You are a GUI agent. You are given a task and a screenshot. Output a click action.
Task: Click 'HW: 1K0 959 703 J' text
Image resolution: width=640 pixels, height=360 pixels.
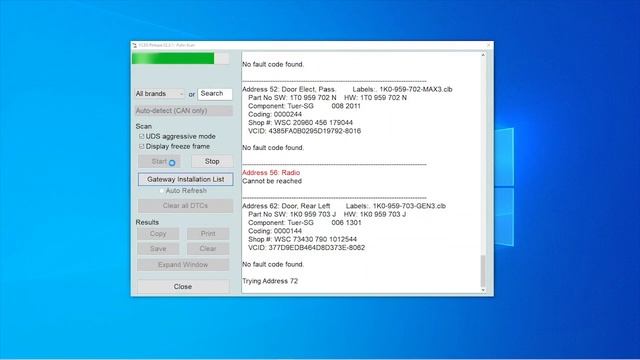click(x=375, y=214)
